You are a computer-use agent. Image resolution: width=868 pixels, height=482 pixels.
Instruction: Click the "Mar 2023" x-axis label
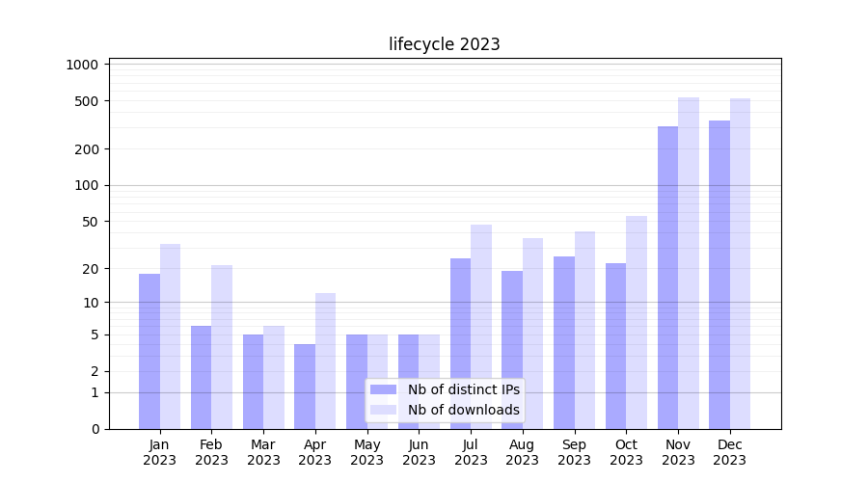[263, 452]
